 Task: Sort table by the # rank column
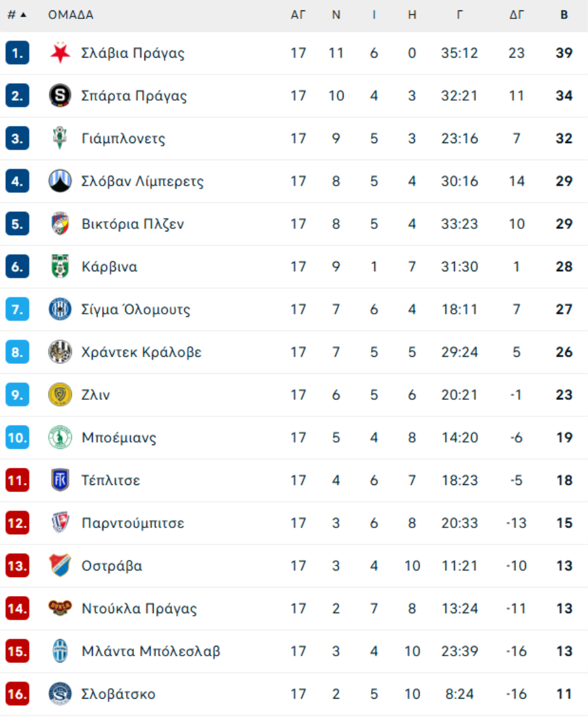click(16, 15)
